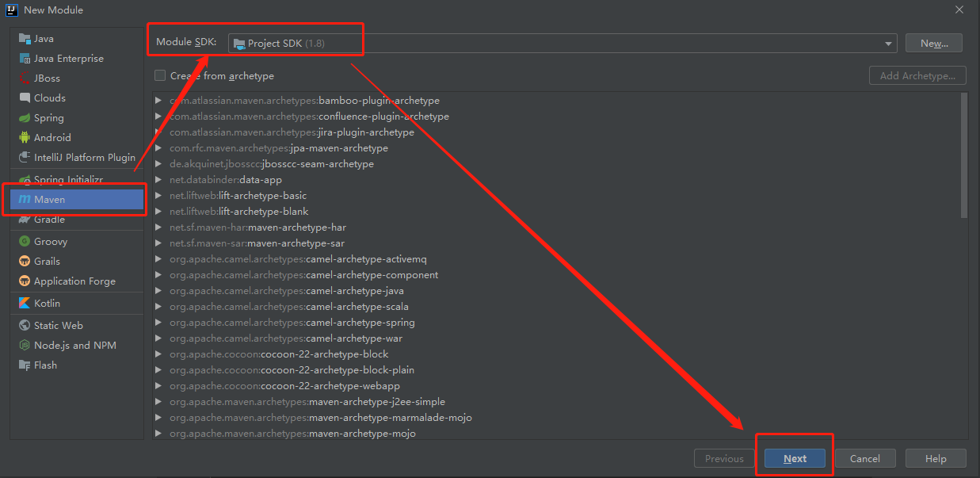
Task: Select cocoon-22-archetype-block-plain entry
Action: click(x=292, y=370)
